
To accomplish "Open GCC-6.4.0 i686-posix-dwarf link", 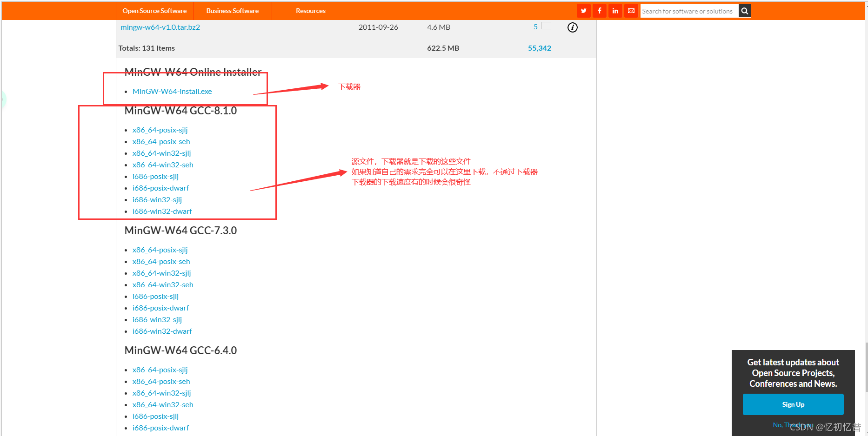I will click(x=160, y=428).
